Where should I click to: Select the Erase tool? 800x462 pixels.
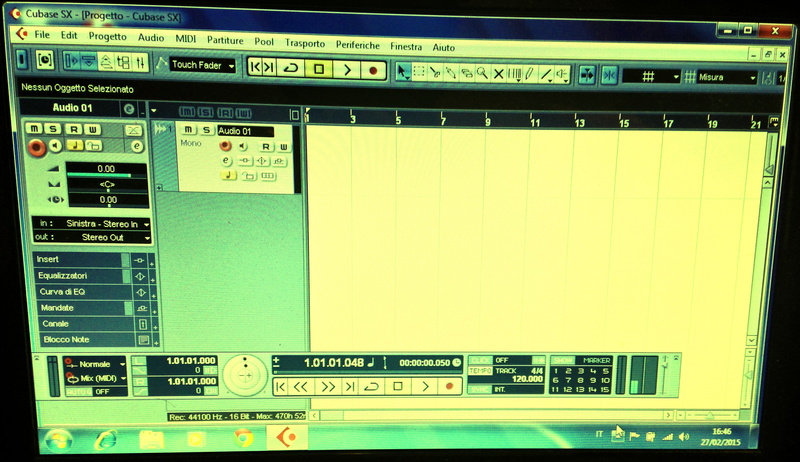(x=466, y=74)
